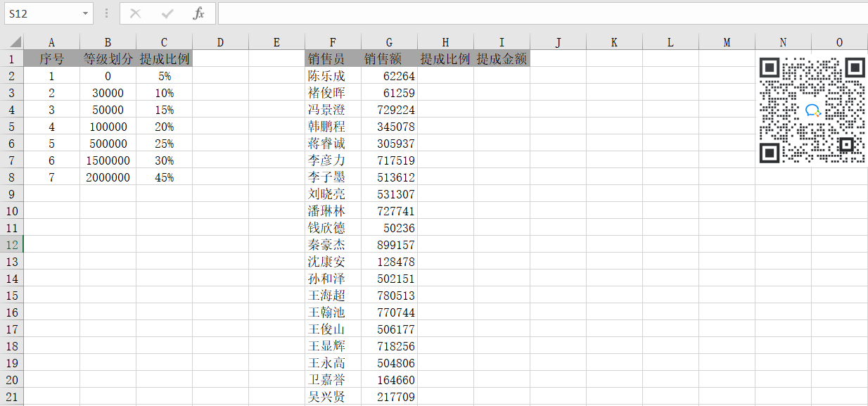868x406 pixels.
Task: Click the 提成比例 header cell in column C
Action: point(164,59)
